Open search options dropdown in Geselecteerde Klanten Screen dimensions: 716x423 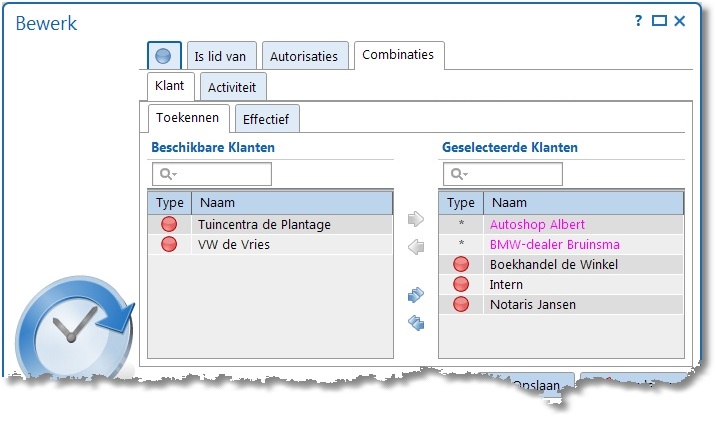click(x=459, y=174)
